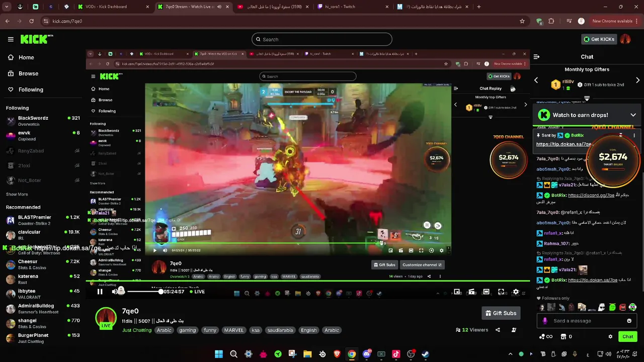Viewport: 644px width, 362px height.
Task: Open the chat settings gear
Action: 610,336
